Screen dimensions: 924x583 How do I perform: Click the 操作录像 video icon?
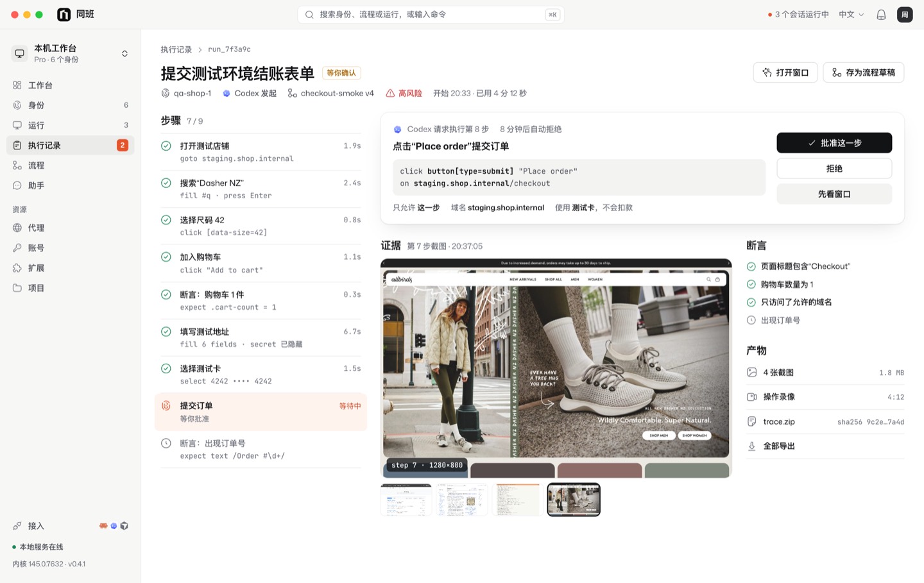point(751,397)
